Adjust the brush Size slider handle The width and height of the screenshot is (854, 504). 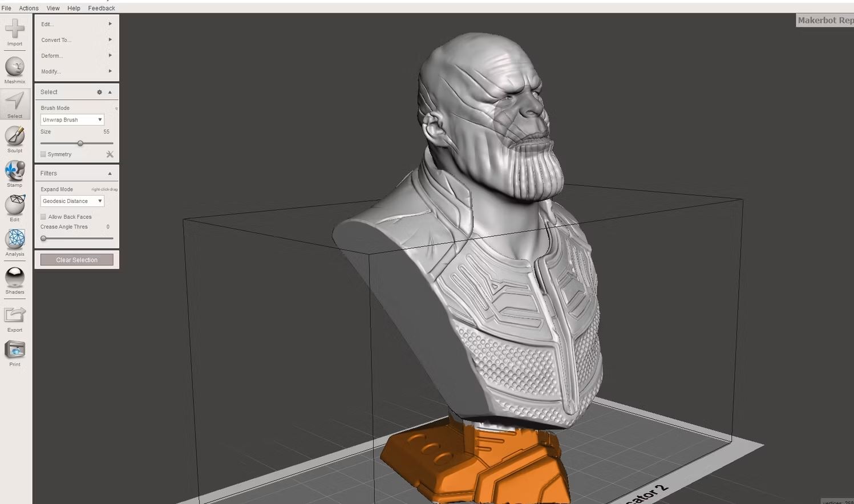pyautogui.click(x=80, y=143)
